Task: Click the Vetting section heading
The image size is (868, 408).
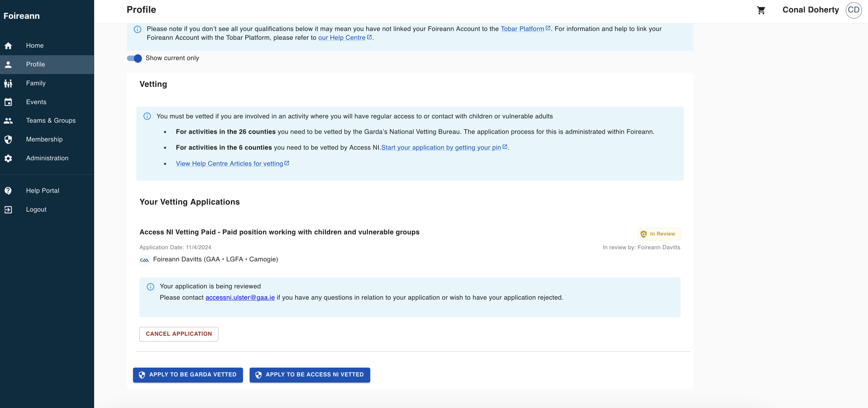Action: click(153, 84)
